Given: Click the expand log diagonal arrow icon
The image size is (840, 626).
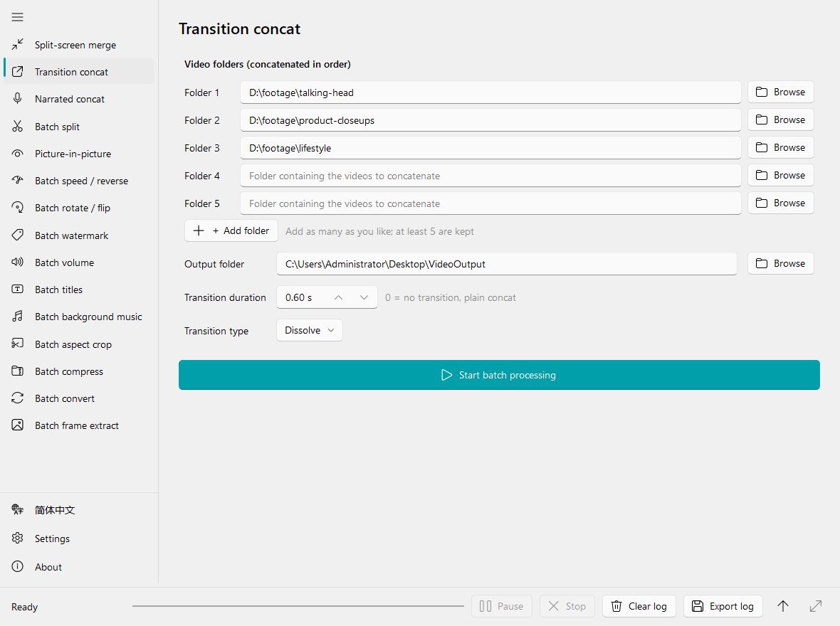Looking at the screenshot, I should click(815, 606).
